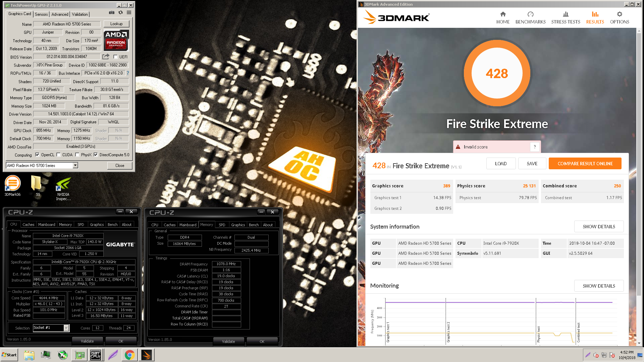
Task: Click the GPU-Z Close button
Action: click(x=120, y=166)
